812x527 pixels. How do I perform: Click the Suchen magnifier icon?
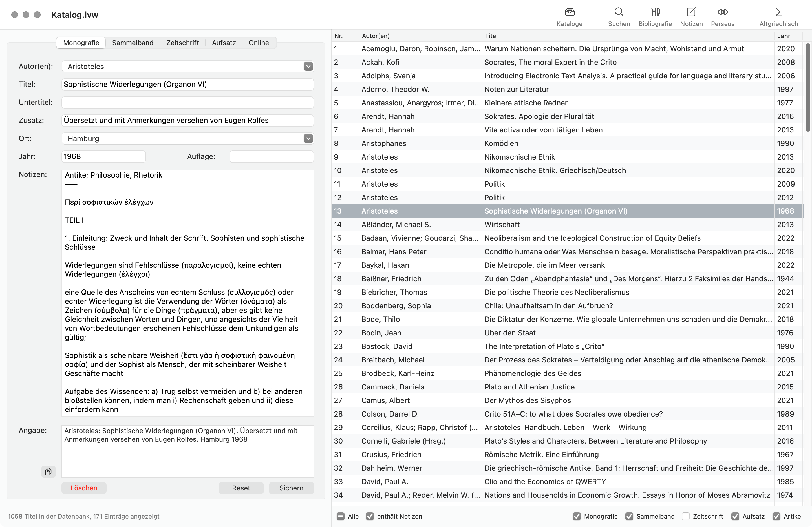coord(619,12)
